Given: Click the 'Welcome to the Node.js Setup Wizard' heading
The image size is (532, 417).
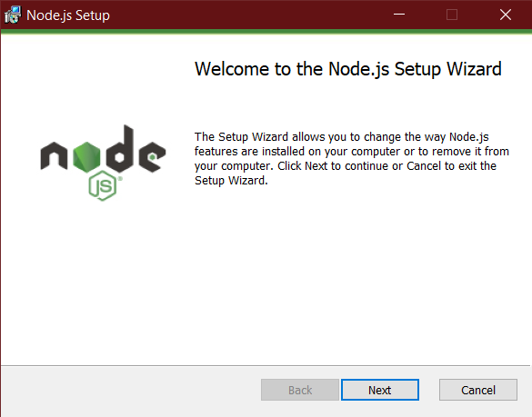Looking at the screenshot, I should click(348, 69).
